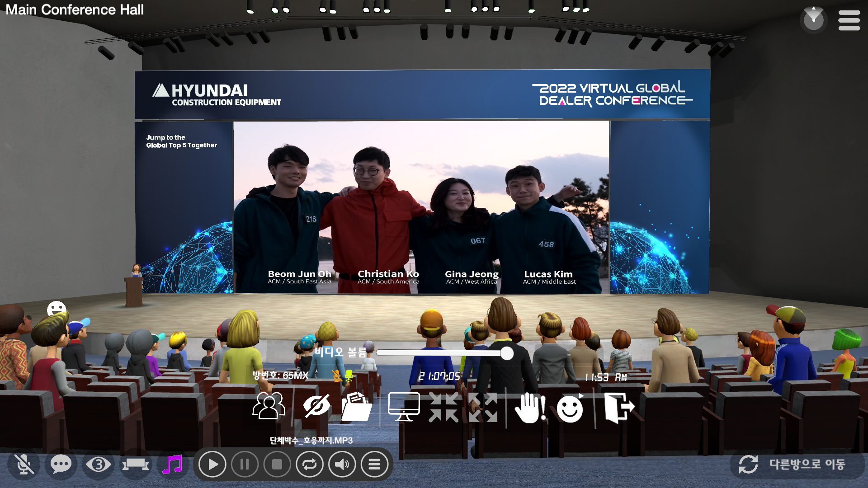Shrink the screen view with the inward arrows
Viewport: 868px width, 488px height.
443,407
